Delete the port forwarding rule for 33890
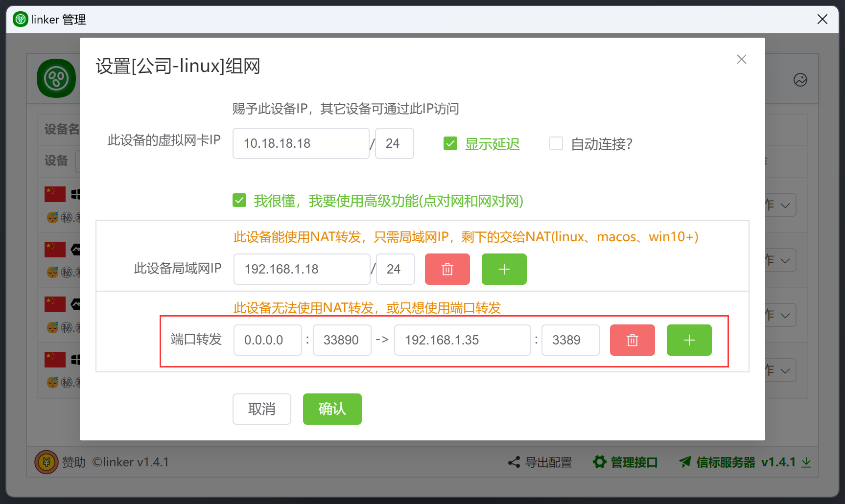Image resolution: width=845 pixels, height=504 pixels. [632, 340]
